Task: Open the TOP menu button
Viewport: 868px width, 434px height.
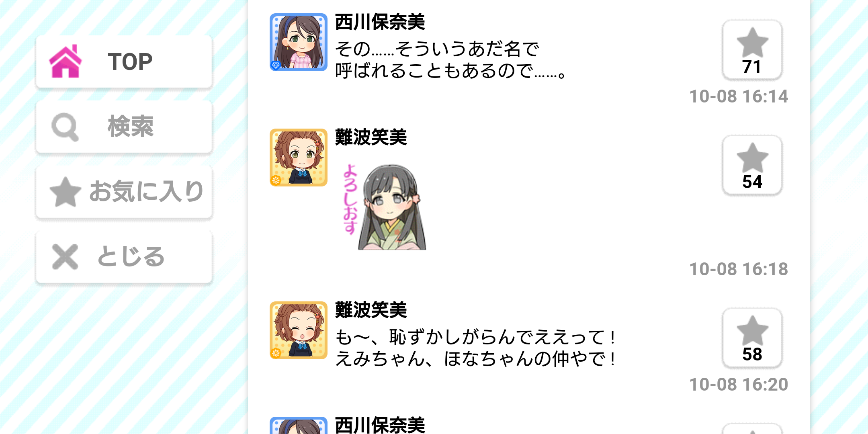Action: point(124,61)
